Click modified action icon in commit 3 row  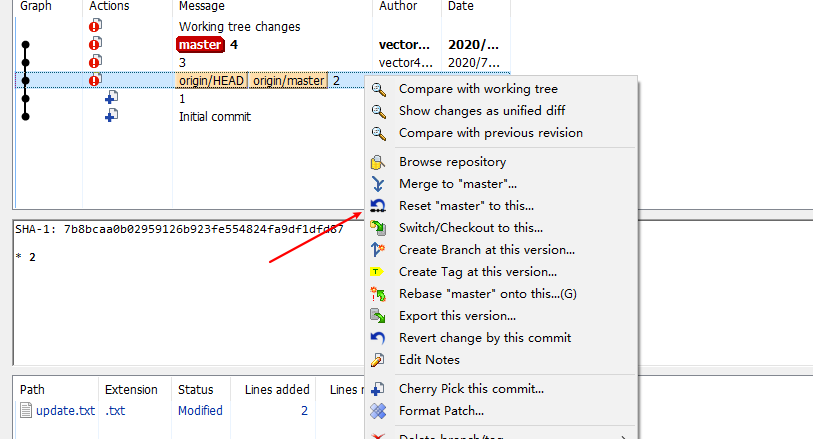(95, 62)
